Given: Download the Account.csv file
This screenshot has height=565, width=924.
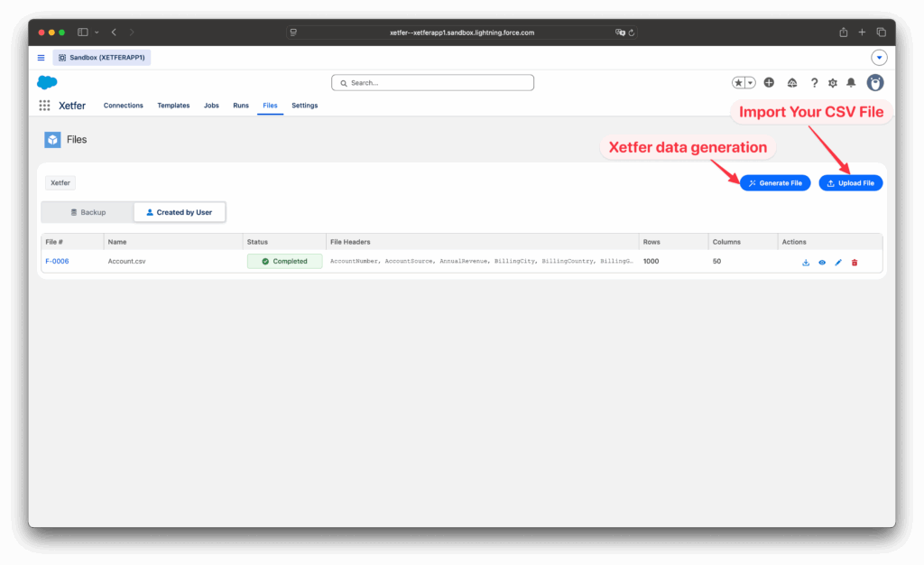Looking at the screenshot, I should click(806, 262).
